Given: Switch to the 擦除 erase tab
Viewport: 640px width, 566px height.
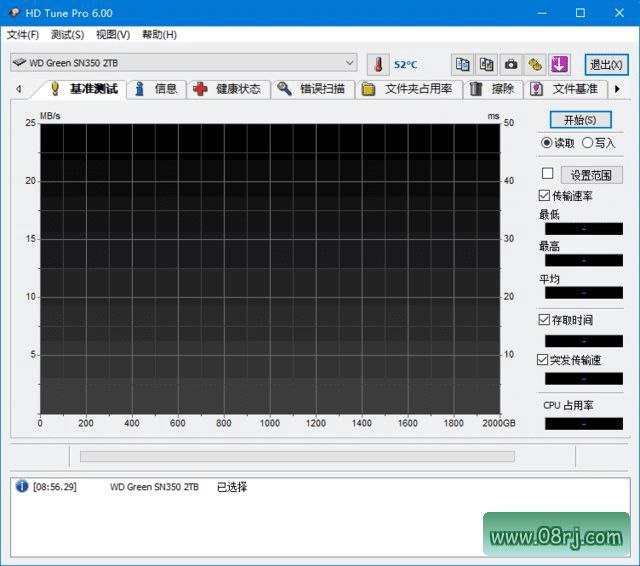Looking at the screenshot, I should tap(493, 89).
